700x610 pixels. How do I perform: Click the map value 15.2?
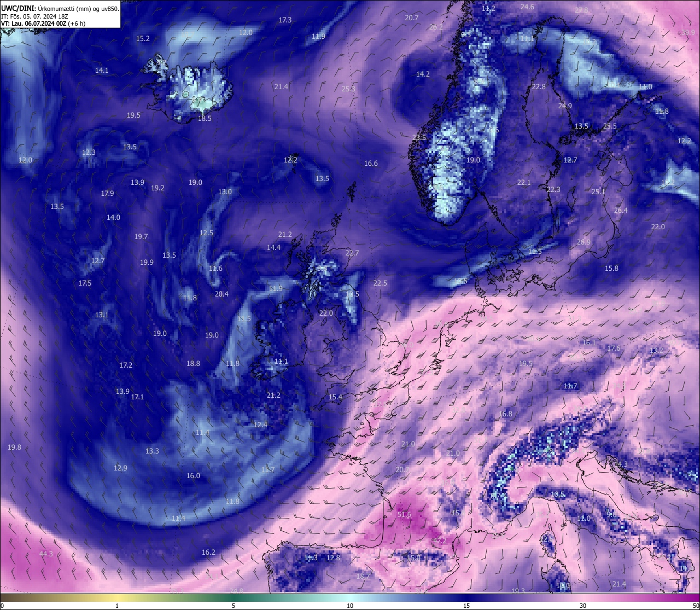[x=143, y=39]
